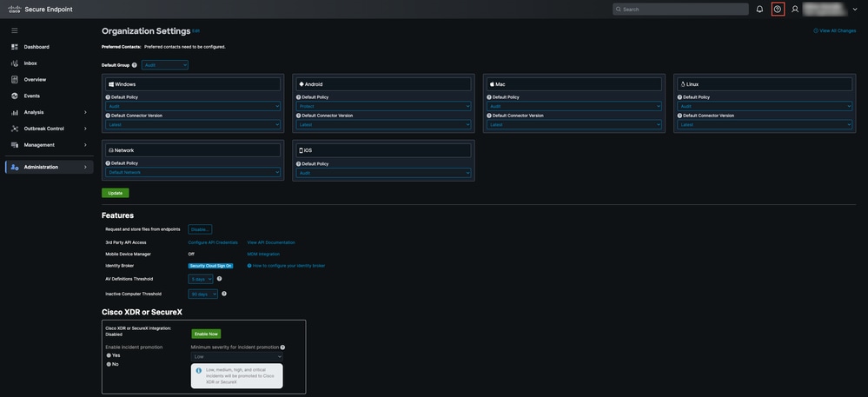
Task: Expand the user account menu chevron
Action: coord(855,10)
